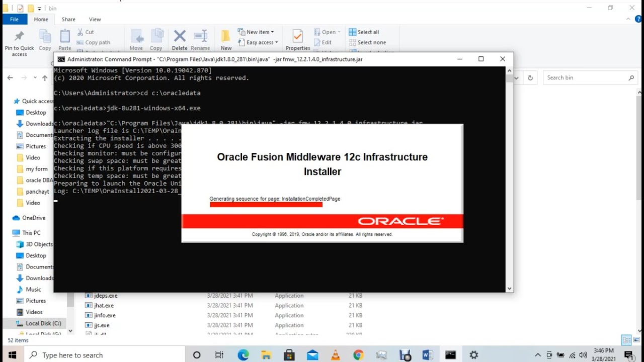
Task: Click the Command Prompt taskbar icon
Action: (x=450, y=355)
